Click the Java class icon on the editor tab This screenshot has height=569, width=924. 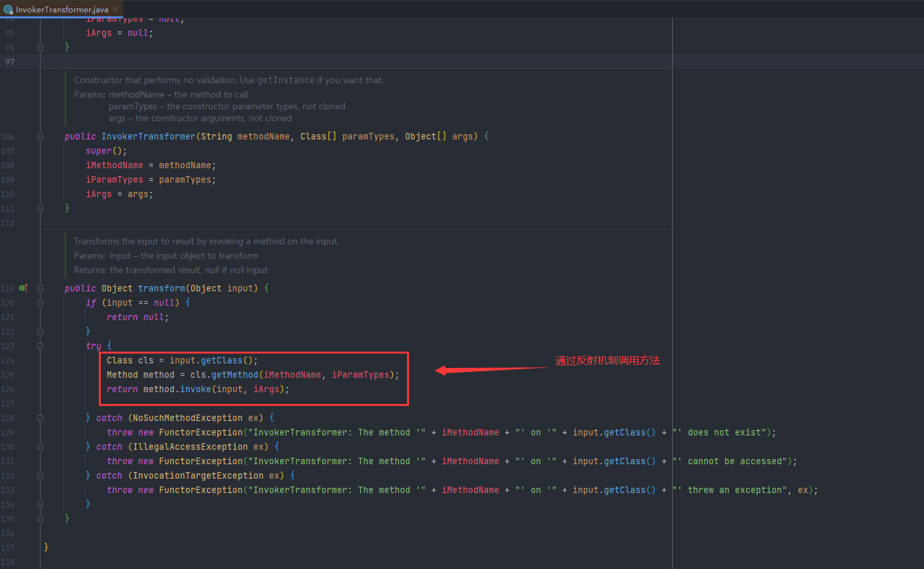9,9
